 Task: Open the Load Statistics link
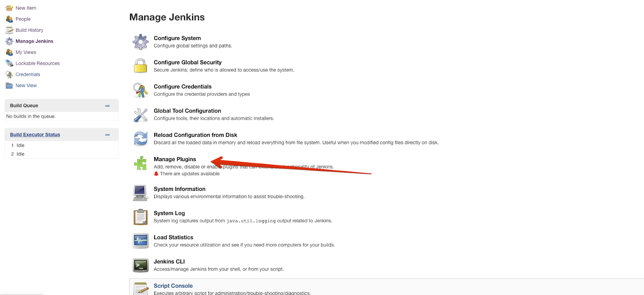click(173, 238)
